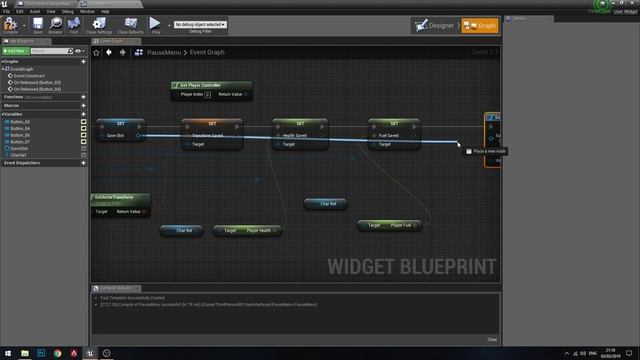Collapse the Variables section
The image size is (640, 360).
coord(2,114)
